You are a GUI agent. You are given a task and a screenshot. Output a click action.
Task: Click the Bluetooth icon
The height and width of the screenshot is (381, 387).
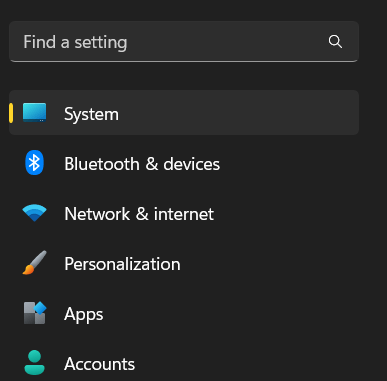[x=34, y=163]
